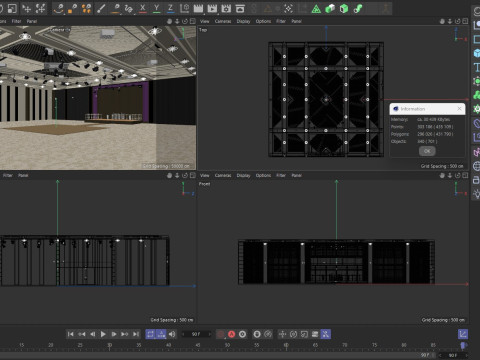Open Options menu of Top viewport
The width and height of the screenshot is (480, 360).
[x=263, y=21]
